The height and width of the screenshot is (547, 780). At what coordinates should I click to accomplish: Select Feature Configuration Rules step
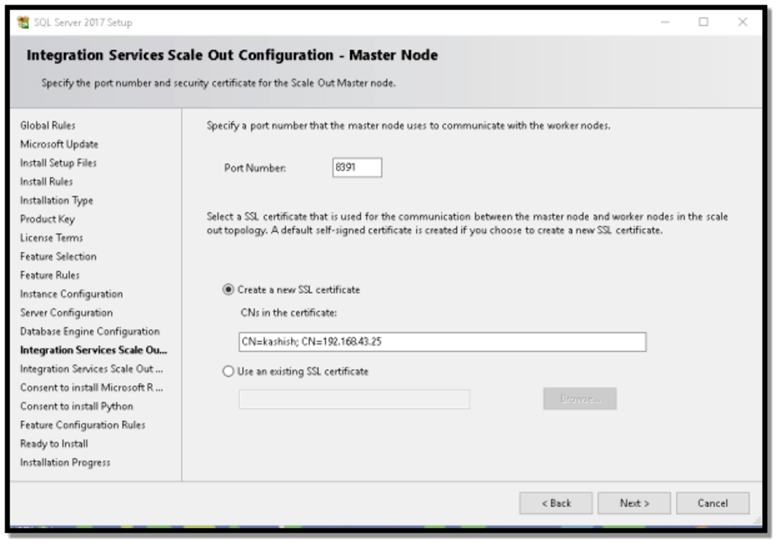83,425
